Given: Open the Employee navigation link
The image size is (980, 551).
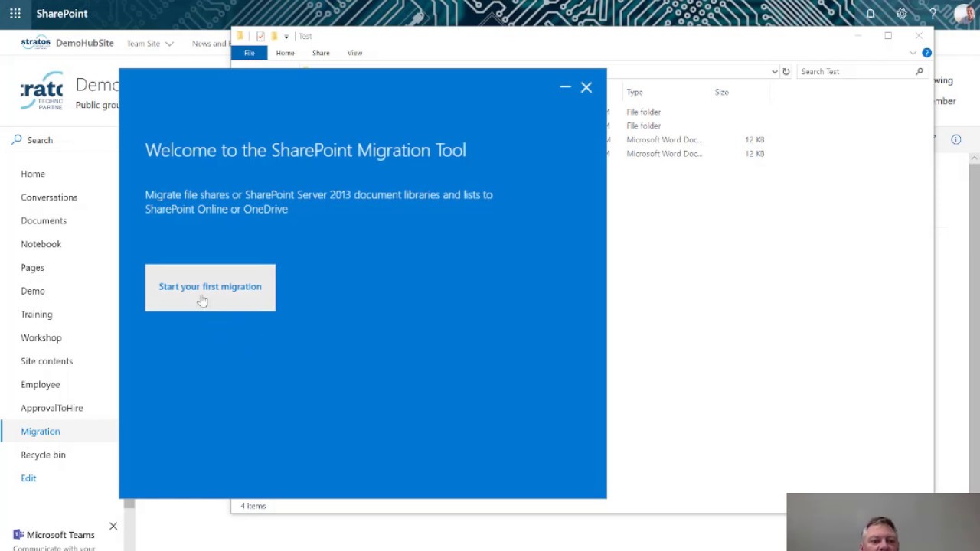Looking at the screenshot, I should click(41, 385).
